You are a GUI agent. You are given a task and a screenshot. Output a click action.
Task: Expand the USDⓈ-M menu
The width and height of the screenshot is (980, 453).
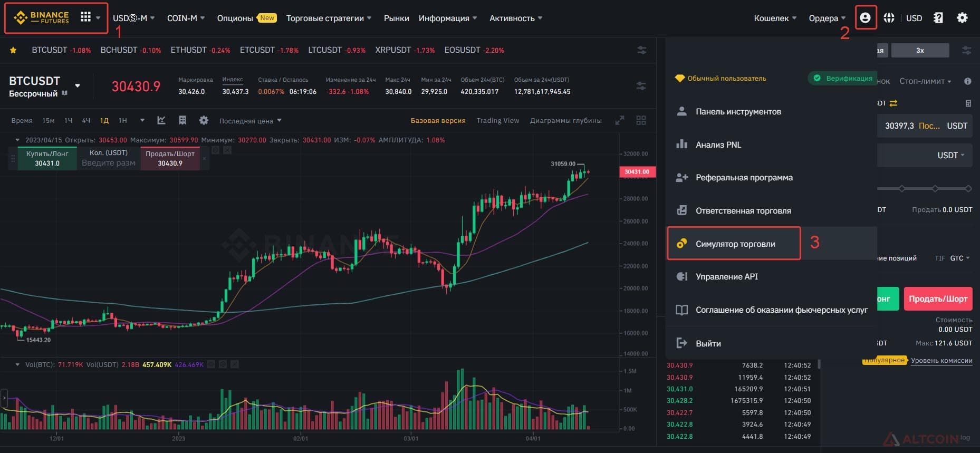tap(133, 18)
